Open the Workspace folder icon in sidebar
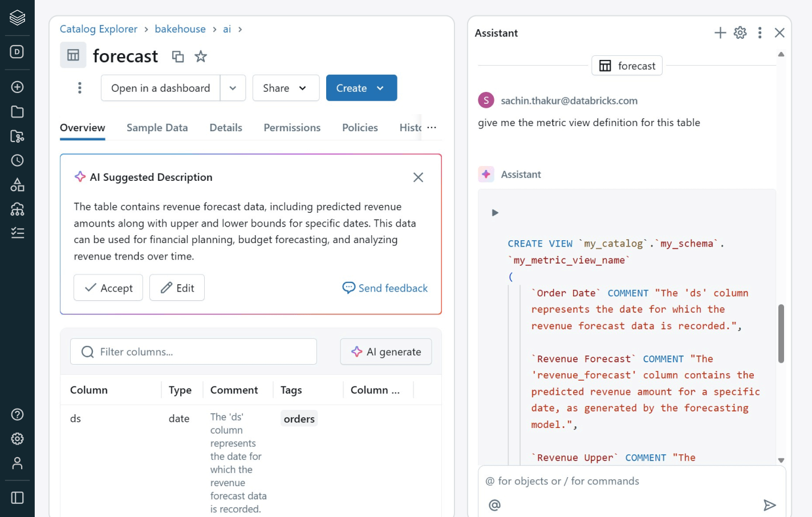This screenshot has height=517, width=812. [17, 112]
